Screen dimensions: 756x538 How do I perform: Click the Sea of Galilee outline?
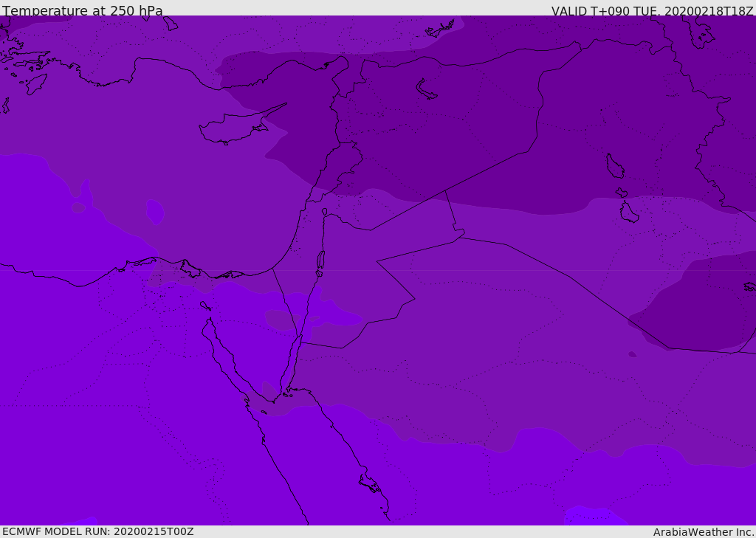pyautogui.click(x=324, y=212)
